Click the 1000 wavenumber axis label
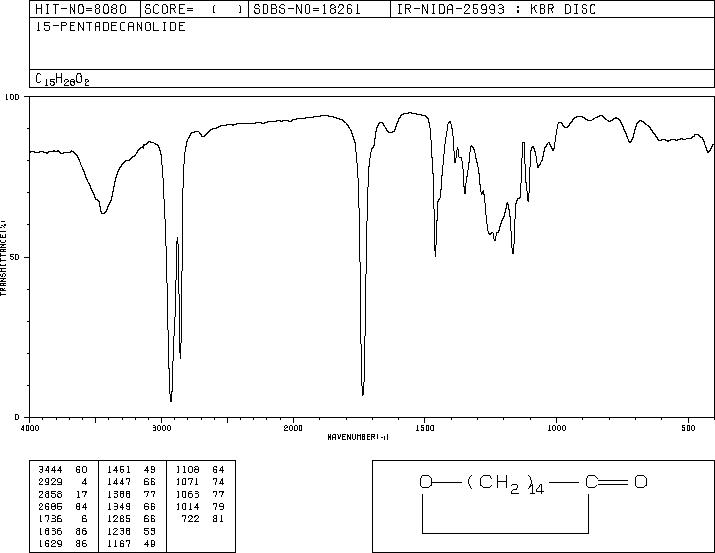The width and height of the screenshot is (715, 553). pos(556,428)
